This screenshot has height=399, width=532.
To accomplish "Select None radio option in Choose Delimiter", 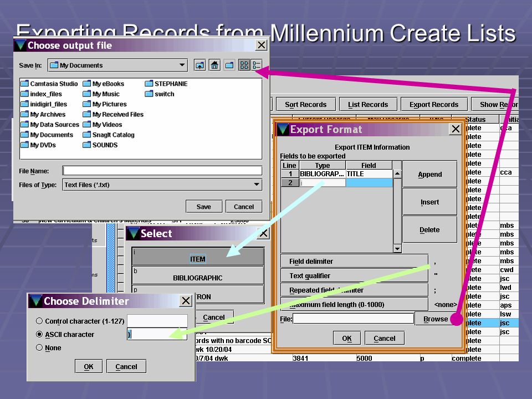I will click(39, 347).
